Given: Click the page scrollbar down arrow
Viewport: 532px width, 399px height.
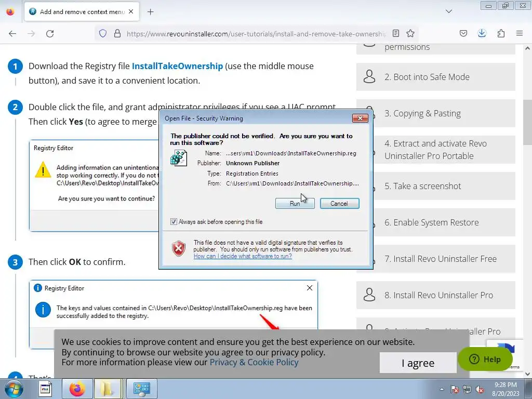Looking at the screenshot, I should point(527,374).
